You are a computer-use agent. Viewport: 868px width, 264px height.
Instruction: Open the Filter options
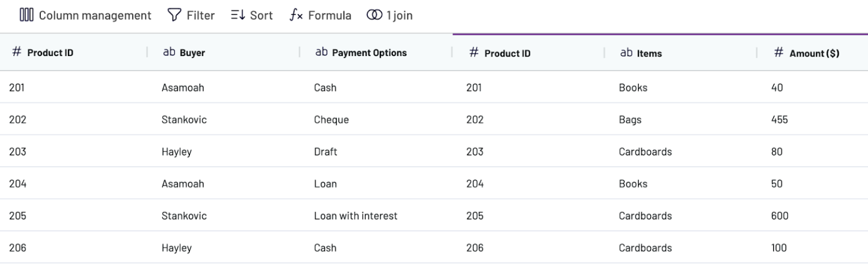tap(200, 15)
